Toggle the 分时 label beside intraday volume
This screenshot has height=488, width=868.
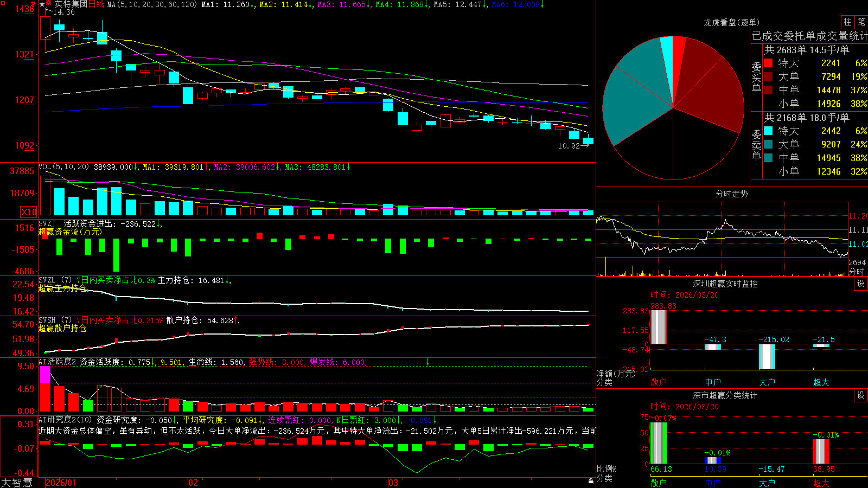click(x=857, y=272)
